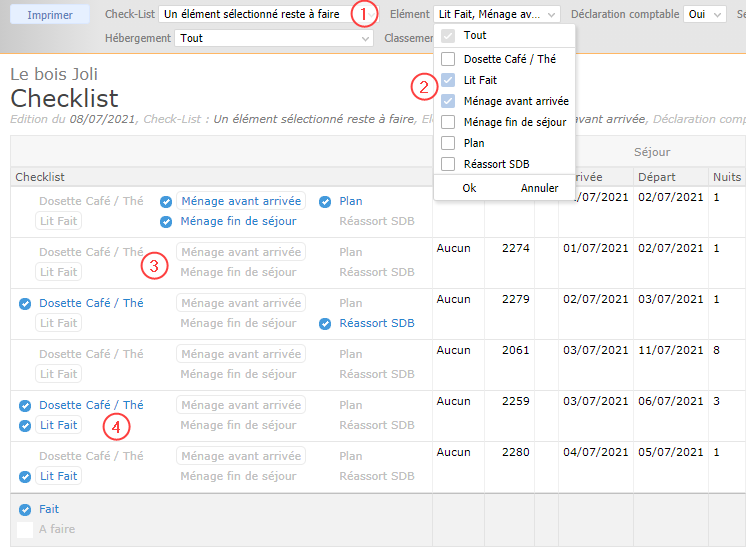
Task: Expand the Hébergement dropdown showing Tout
Action: point(273,38)
